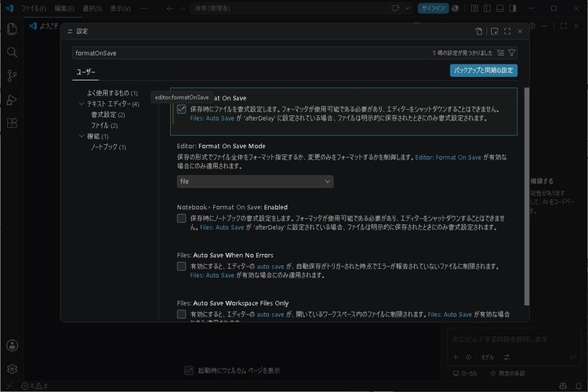Enable Auto Save When No Errors
The width and height of the screenshot is (588, 392).
pos(182,267)
